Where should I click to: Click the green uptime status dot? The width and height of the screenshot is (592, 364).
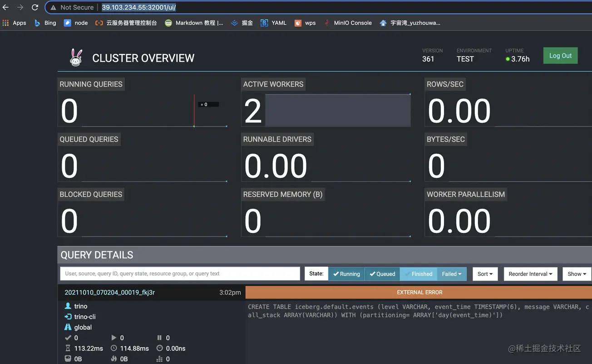point(508,59)
